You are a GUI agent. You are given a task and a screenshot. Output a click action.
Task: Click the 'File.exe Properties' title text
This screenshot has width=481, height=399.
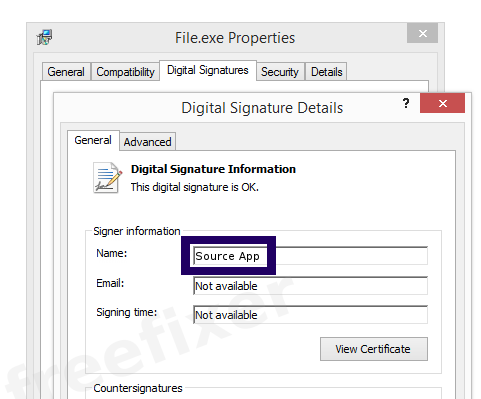tap(235, 38)
